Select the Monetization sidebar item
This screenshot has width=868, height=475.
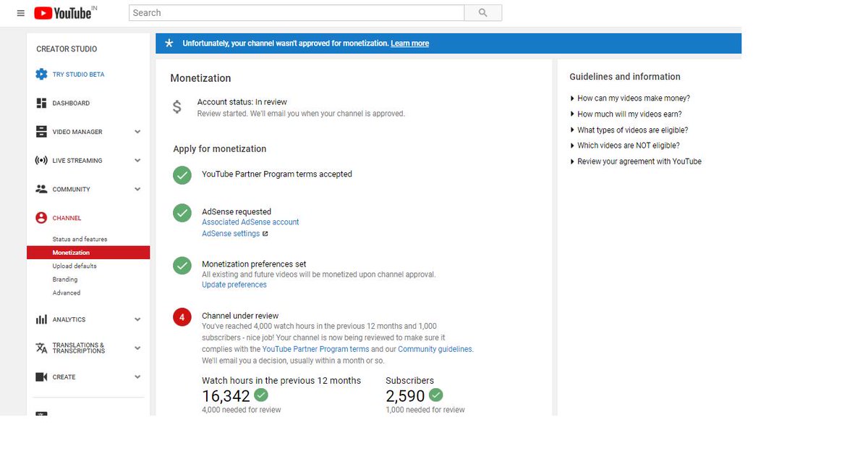click(88, 253)
